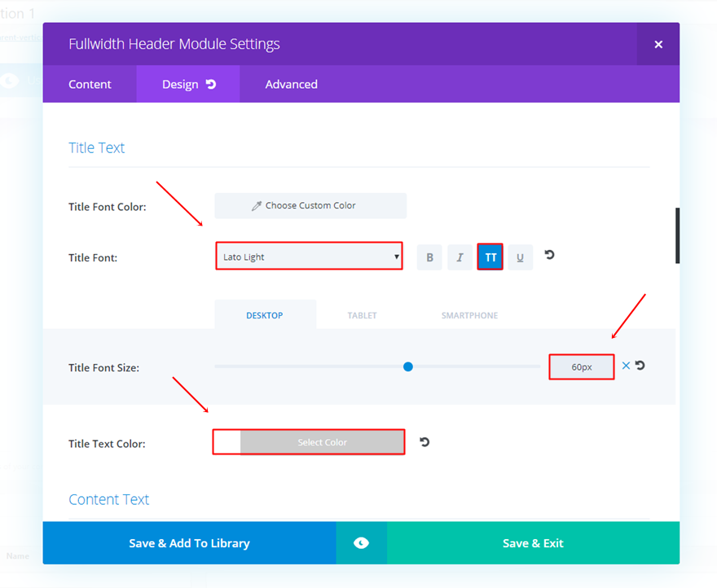Click the Title Font Size slider handle
717x588 pixels.
click(x=408, y=366)
